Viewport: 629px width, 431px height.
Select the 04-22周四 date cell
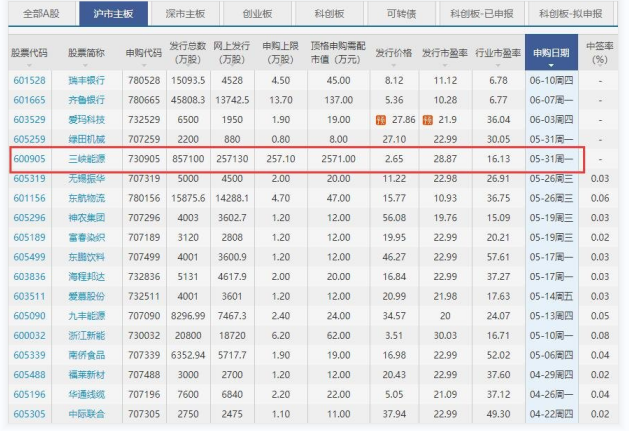[x=551, y=414]
